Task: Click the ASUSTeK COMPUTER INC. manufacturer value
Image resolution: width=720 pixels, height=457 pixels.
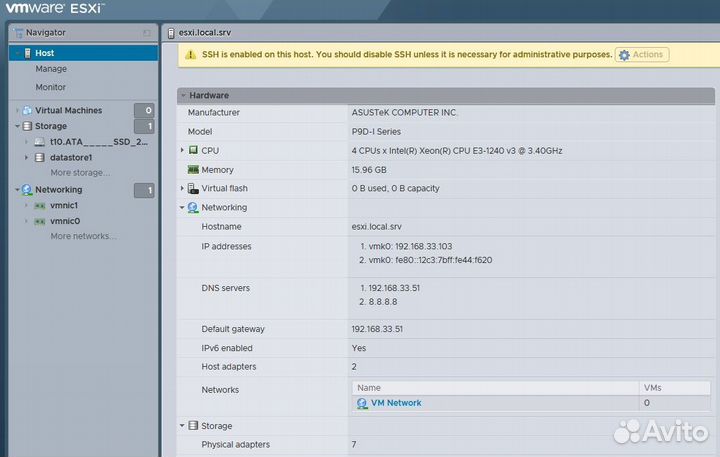Action: coord(405,113)
